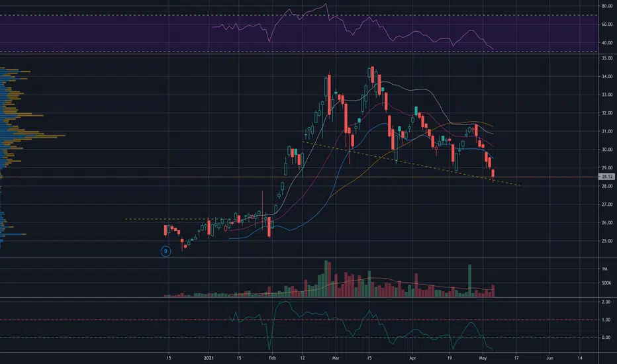
Task: Click the 31.00 price axis label
Action: pos(607,132)
